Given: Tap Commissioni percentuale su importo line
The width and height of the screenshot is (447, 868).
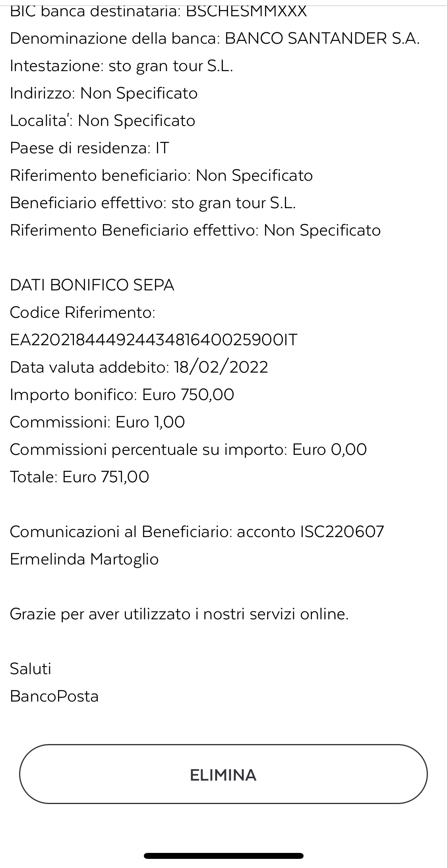Looking at the screenshot, I should [x=188, y=450].
